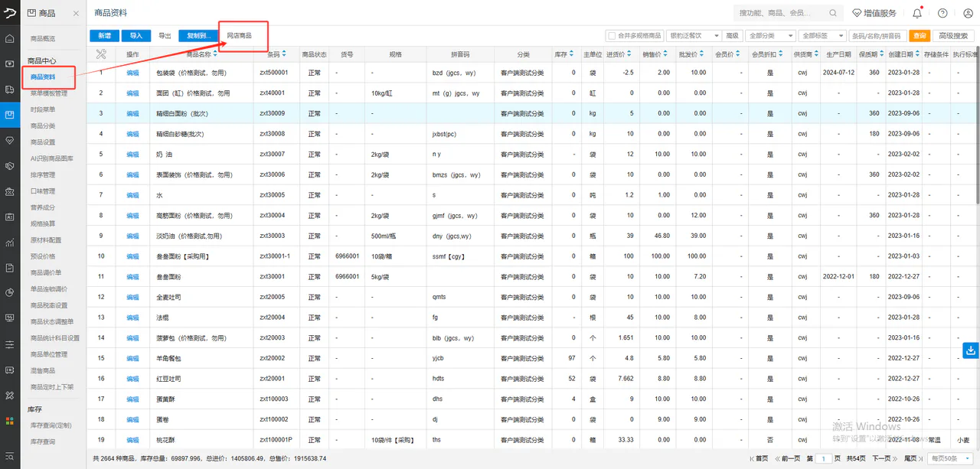Close the 商品 side panel
Viewport: 980px width, 469px height.
click(x=76, y=14)
